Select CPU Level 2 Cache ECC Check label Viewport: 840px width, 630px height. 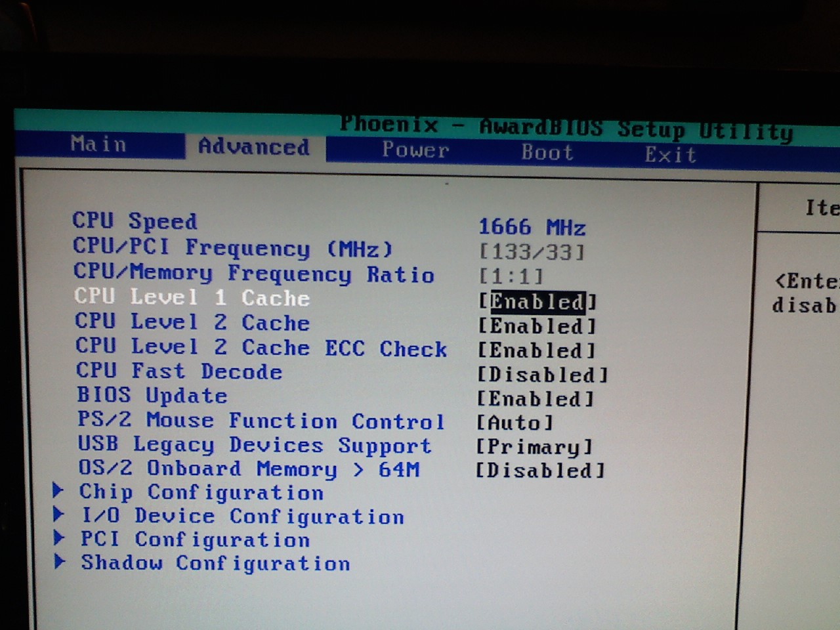coord(261,346)
